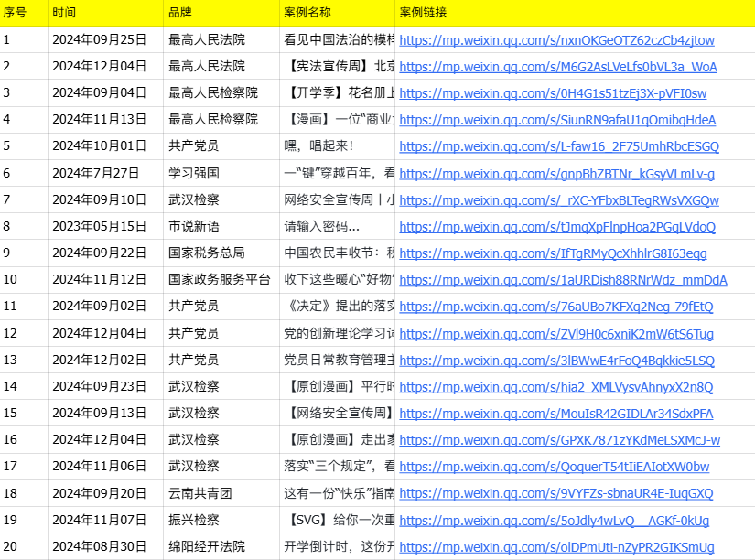Select brand cell 云南共青团
This screenshot has height=560, width=755.
click(x=221, y=492)
